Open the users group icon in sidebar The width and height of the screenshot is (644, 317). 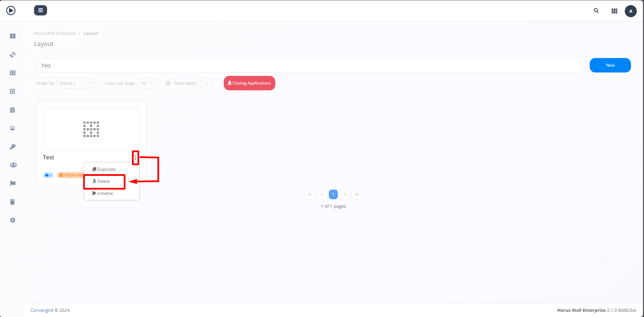pos(13,165)
